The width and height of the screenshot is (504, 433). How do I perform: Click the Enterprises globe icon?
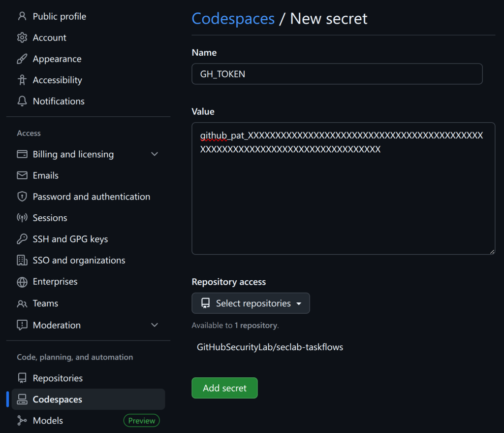click(22, 282)
